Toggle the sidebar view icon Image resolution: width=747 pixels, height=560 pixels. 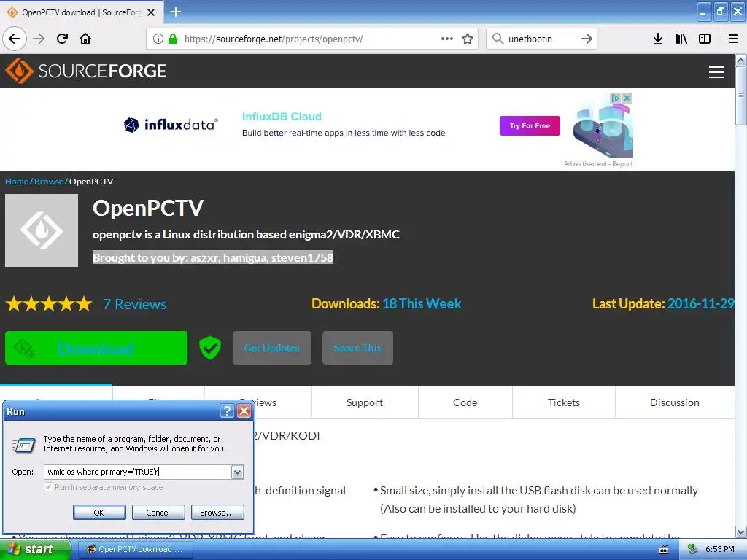(705, 39)
